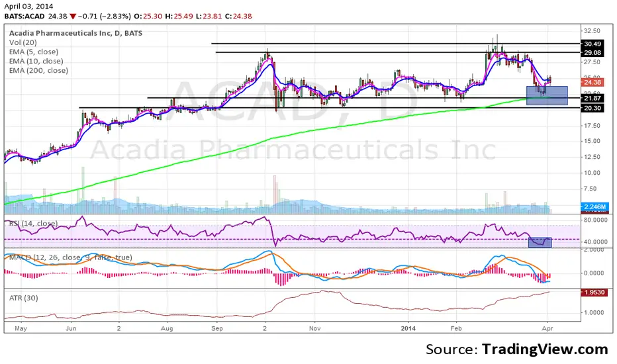Click the April 03, 2014 date text

pyautogui.click(x=28, y=6)
